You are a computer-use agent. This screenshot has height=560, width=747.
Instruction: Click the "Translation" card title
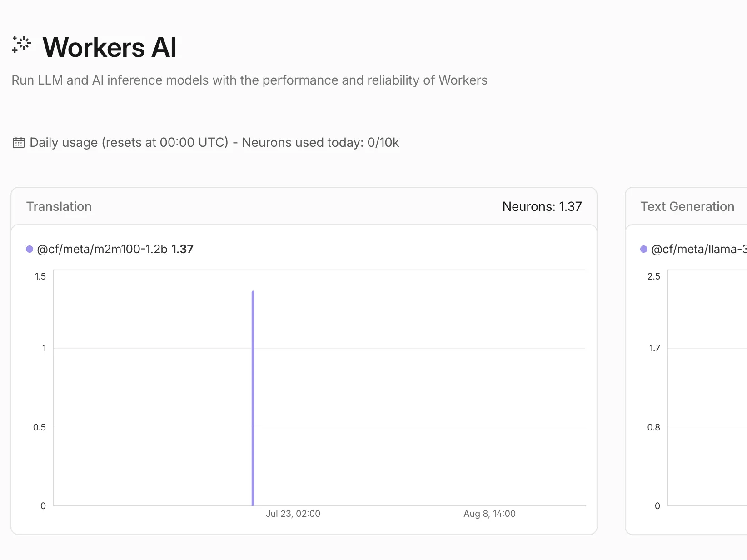59,207
